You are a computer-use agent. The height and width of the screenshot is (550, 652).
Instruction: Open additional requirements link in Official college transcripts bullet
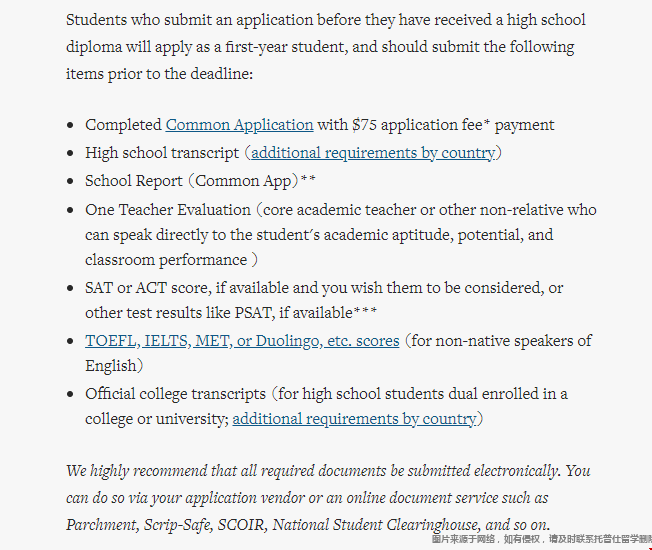[x=354, y=419]
